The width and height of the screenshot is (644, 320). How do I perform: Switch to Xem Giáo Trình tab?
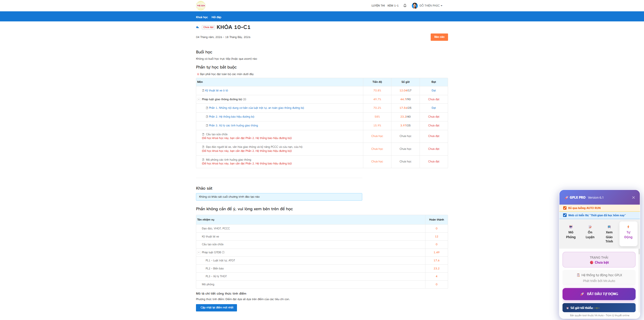click(x=609, y=234)
